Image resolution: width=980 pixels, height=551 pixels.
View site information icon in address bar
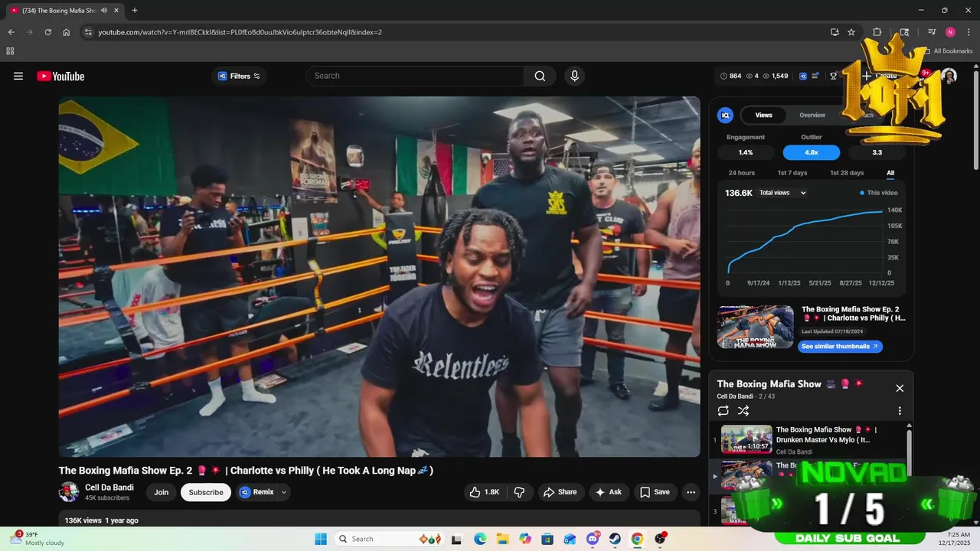point(88,32)
